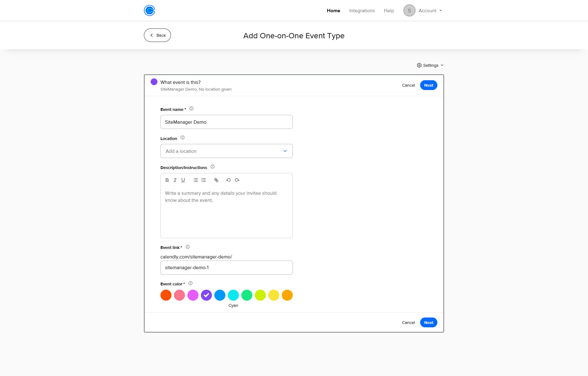This screenshot has height=376, width=588.
Task: Insert a link in description editor
Action: 216,180
